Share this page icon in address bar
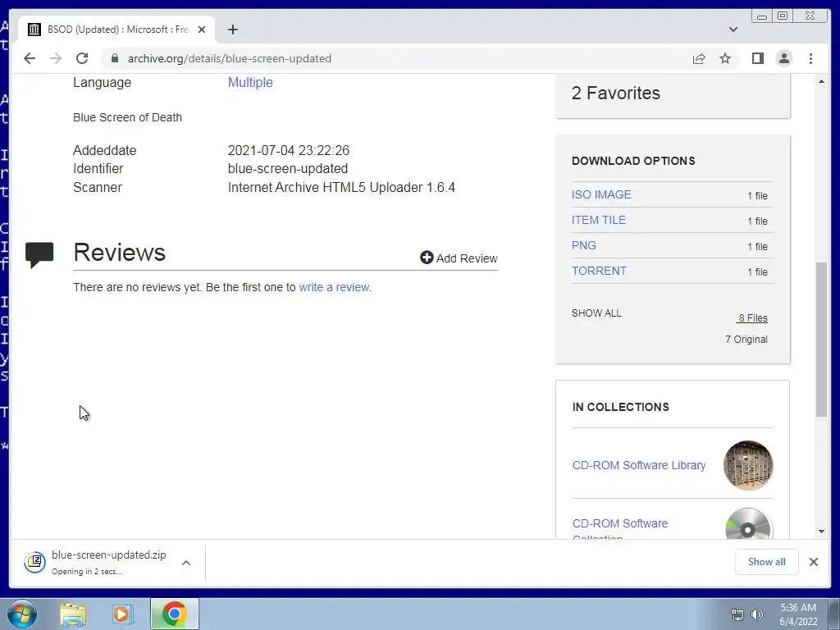 click(x=699, y=58)
